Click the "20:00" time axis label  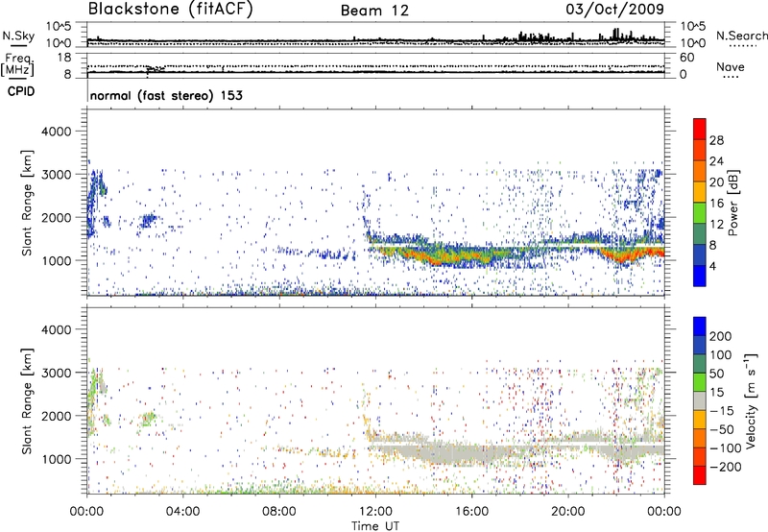[x=568, y=512]
